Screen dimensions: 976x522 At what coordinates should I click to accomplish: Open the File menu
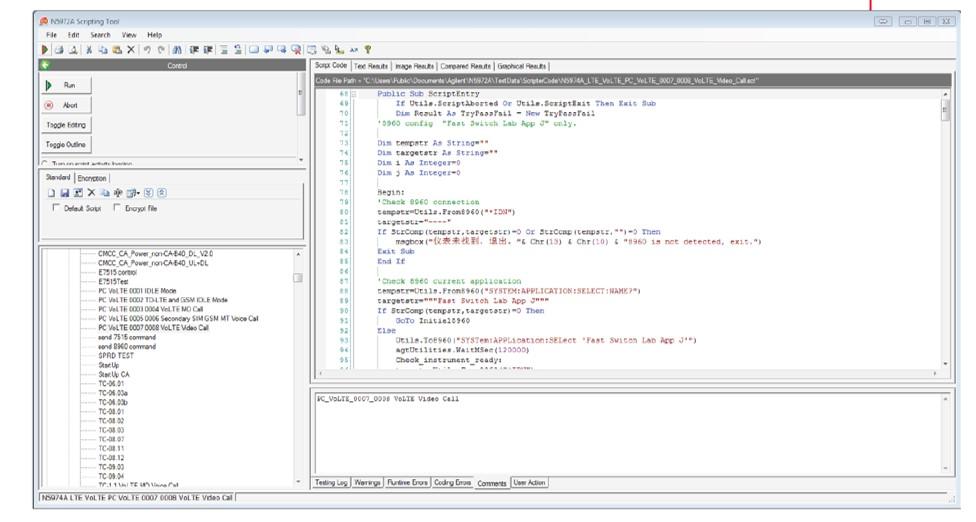pyautogui.click(x=52, y=35)
